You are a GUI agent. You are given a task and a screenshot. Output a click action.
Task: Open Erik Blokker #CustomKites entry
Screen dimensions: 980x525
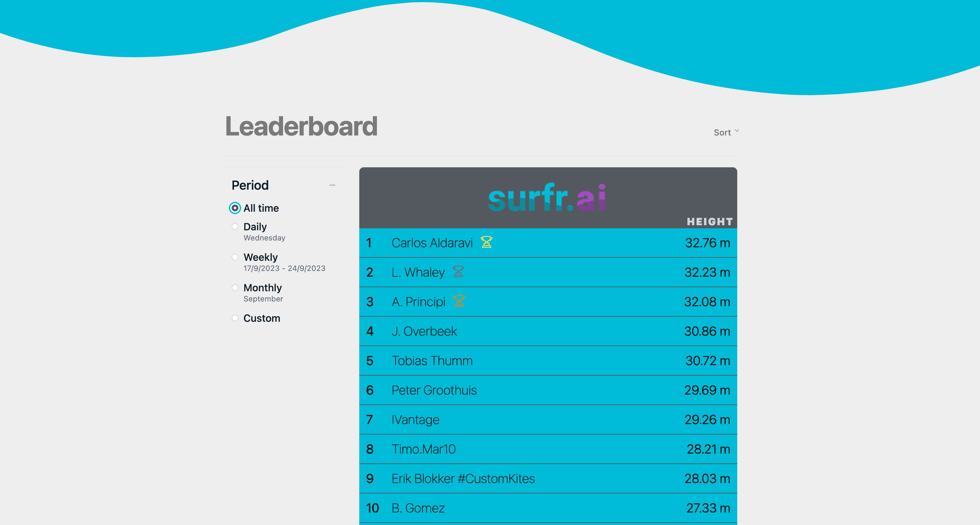463,479
